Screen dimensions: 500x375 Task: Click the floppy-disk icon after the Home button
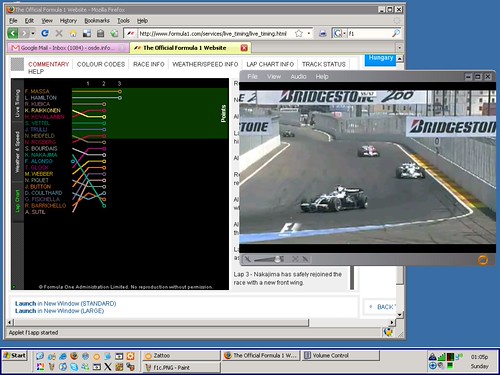87,33
